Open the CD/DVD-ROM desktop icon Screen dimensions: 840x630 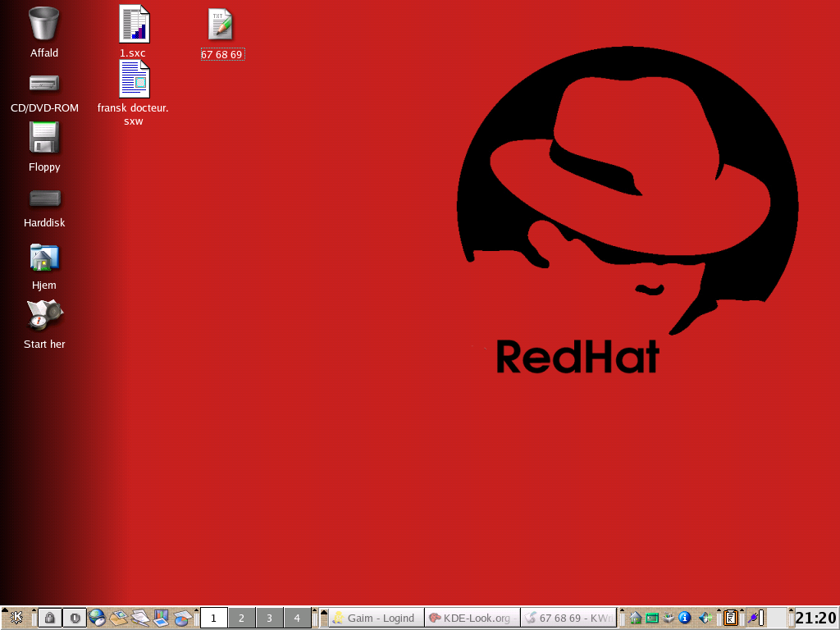point(44,84)
